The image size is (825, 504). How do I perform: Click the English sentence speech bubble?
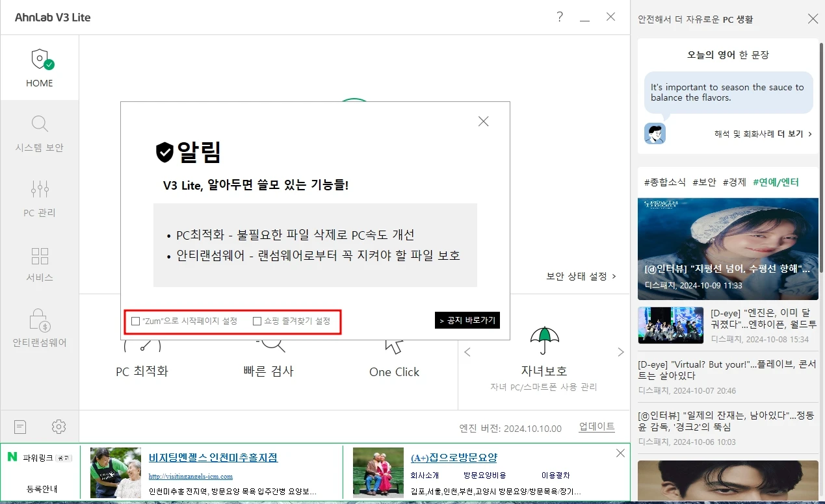(x=728, y=92)
